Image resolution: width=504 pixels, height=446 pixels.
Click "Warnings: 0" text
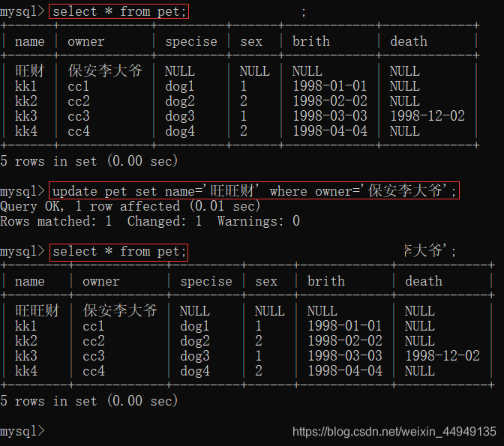(x=259, y=221)
